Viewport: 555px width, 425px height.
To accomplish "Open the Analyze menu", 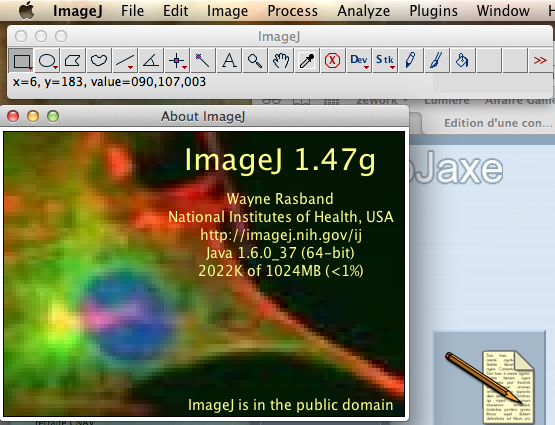I will [x=364, y=11].
